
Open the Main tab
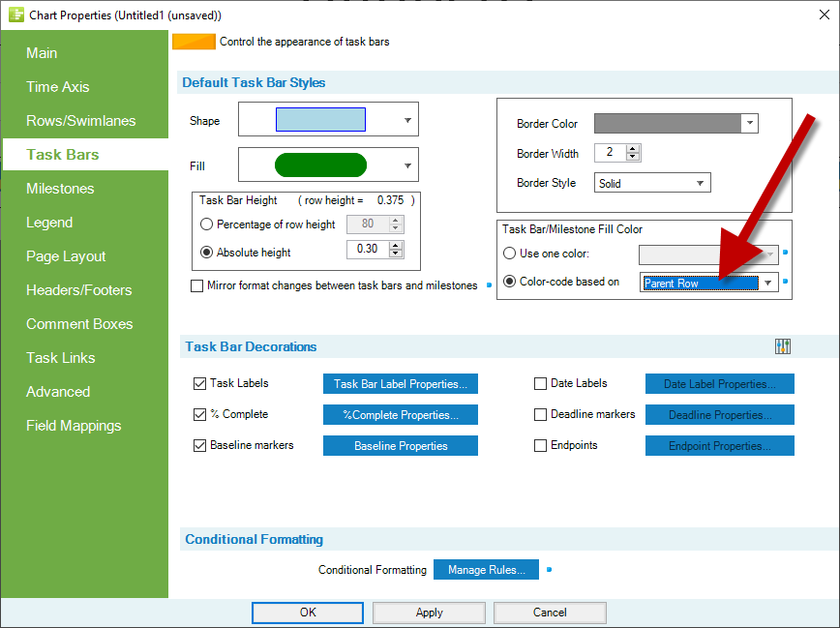pos(42,53)
